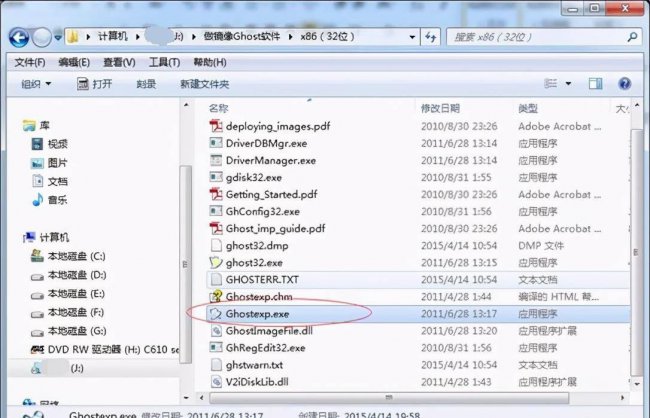Click horizontal scrollbar of file list

389,398
